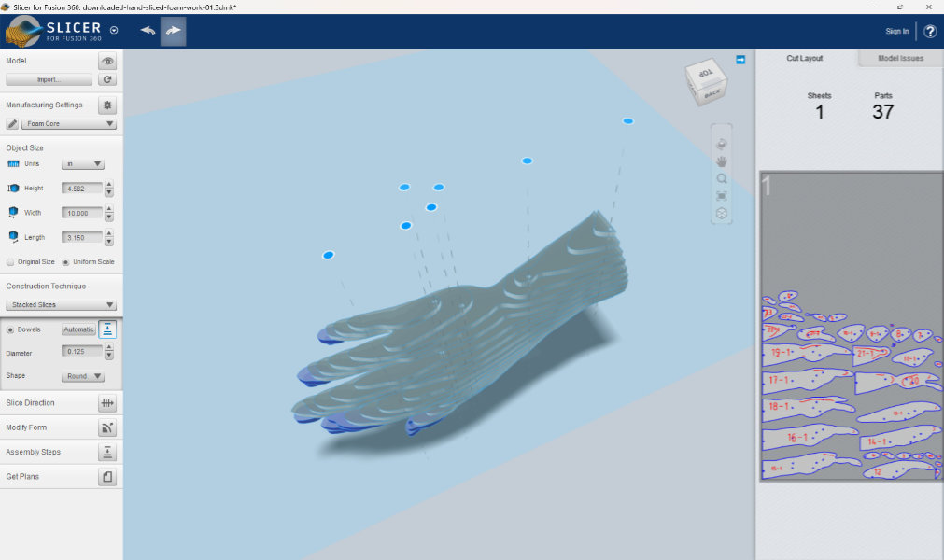944x560 pixels.
Task: Select part 16-1 in cut layout
Action: coord(809,437)
